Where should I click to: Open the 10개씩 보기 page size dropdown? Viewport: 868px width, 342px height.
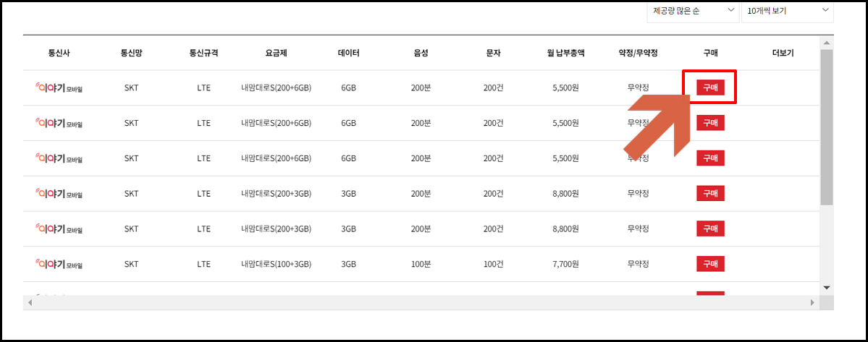point(788,11)
